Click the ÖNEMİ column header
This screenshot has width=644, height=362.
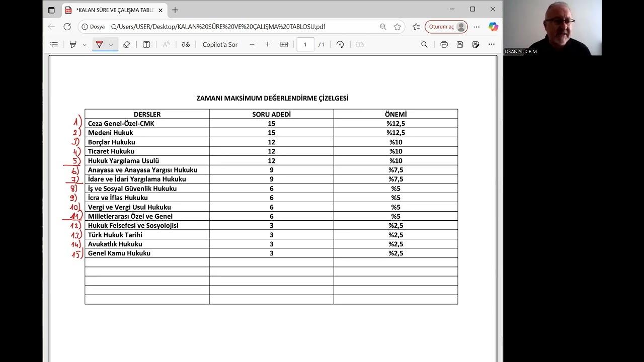(x=396, y=114)
